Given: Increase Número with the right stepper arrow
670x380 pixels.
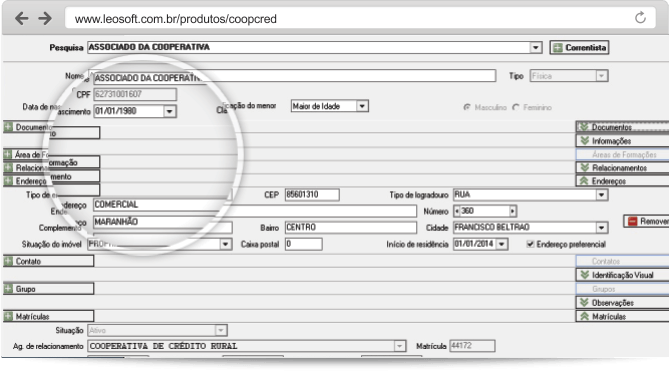Looking at the screenshot, I should (x=512, y=211).
